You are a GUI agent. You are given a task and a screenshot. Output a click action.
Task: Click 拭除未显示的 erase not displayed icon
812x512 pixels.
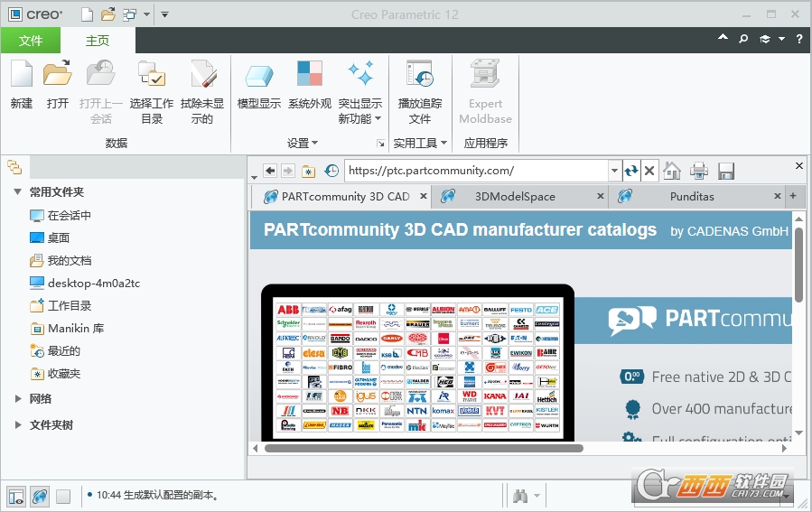(202, 73)
